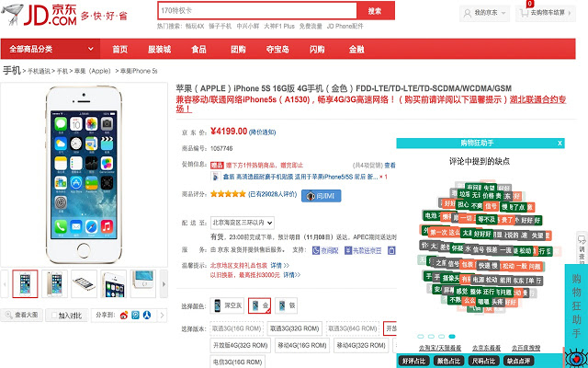Go to the 首页 nav item

[120, 49]
